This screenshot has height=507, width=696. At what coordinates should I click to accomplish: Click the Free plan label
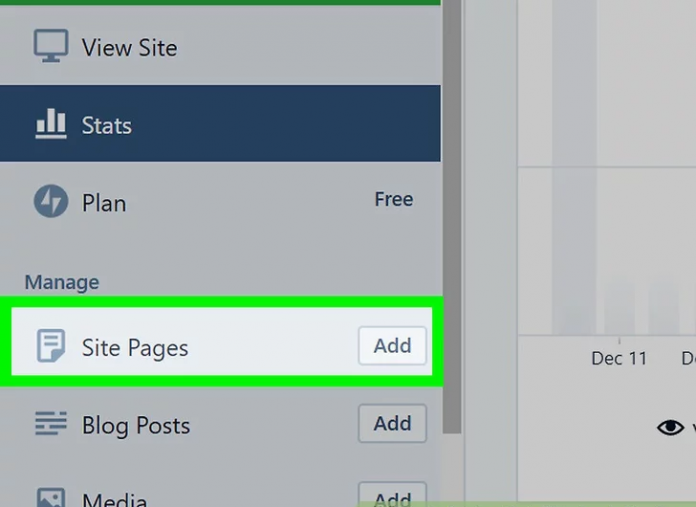(393, 200)
